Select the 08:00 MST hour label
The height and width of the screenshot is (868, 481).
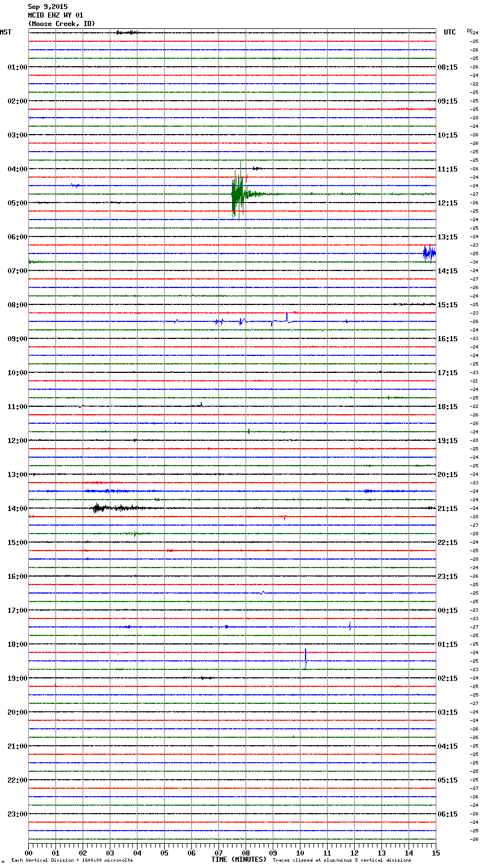[18, 305]
